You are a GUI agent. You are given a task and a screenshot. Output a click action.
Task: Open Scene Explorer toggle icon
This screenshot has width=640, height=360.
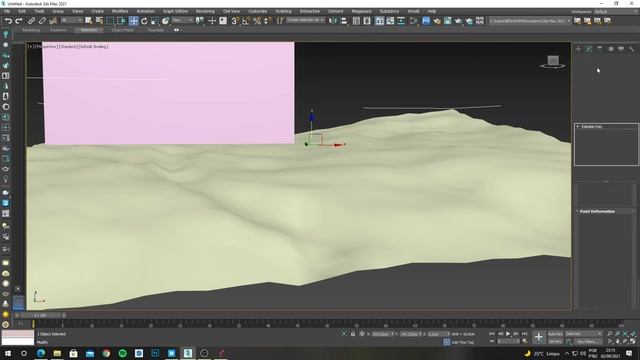pyautogui.click(x=356, y=20)
